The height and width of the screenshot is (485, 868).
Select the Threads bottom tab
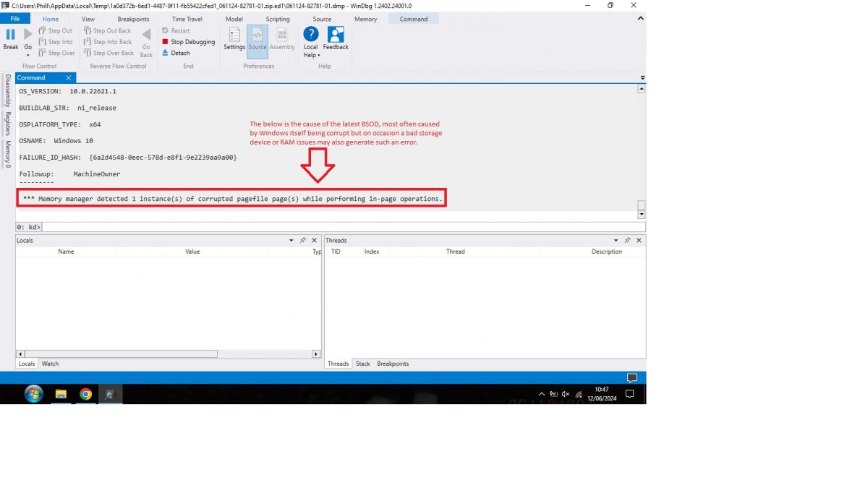click(338, 364)
